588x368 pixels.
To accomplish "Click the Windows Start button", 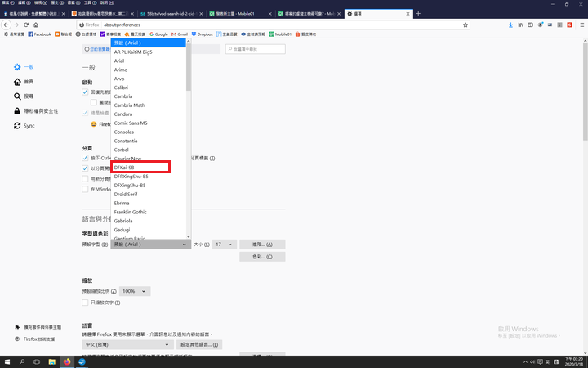I will [x=7, y=362].
